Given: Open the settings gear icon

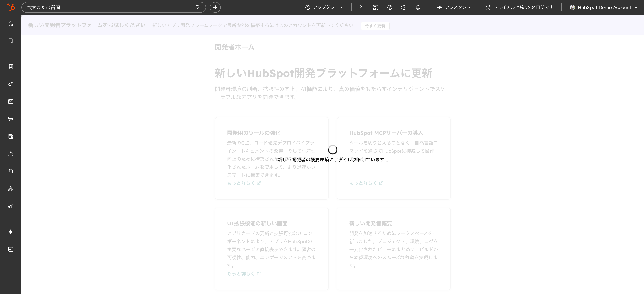Looking at the screenshot, I should point(404,8).
